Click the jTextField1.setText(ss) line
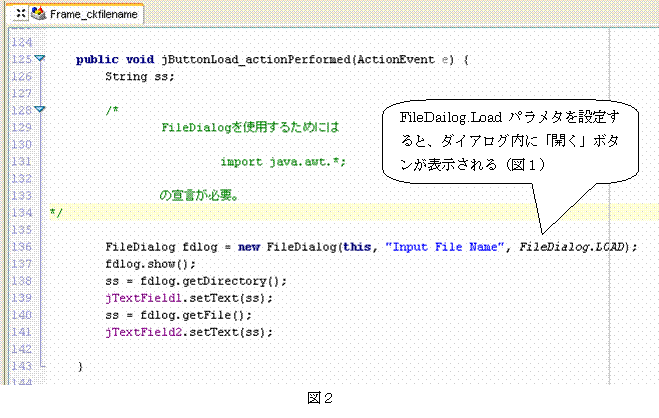Image resolution: width=659 pixels, height=418 pixels. tap(188, 298)
